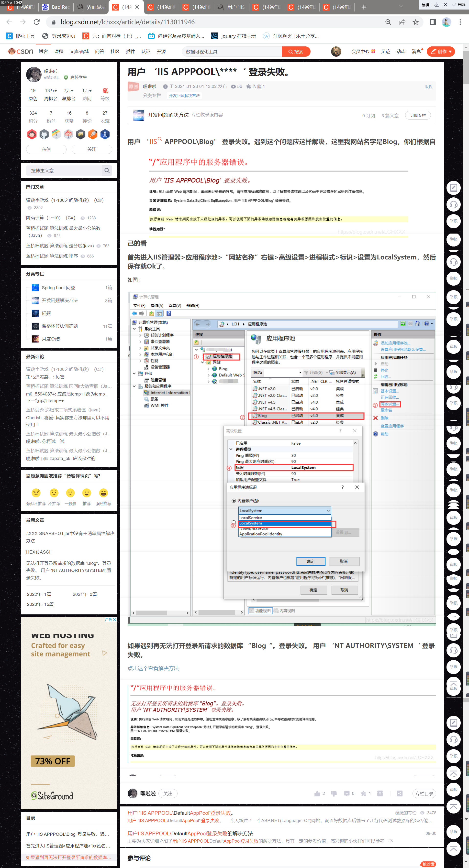Open the 专栏目录 button
The height and width of the screenshot is (868, 469).
(x=424, y=793)
